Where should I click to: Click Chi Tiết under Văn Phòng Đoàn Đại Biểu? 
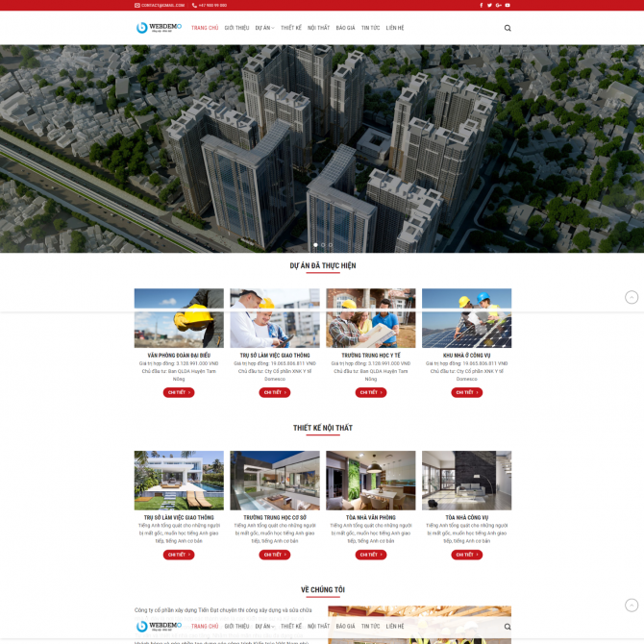click(x=179, y=392)
